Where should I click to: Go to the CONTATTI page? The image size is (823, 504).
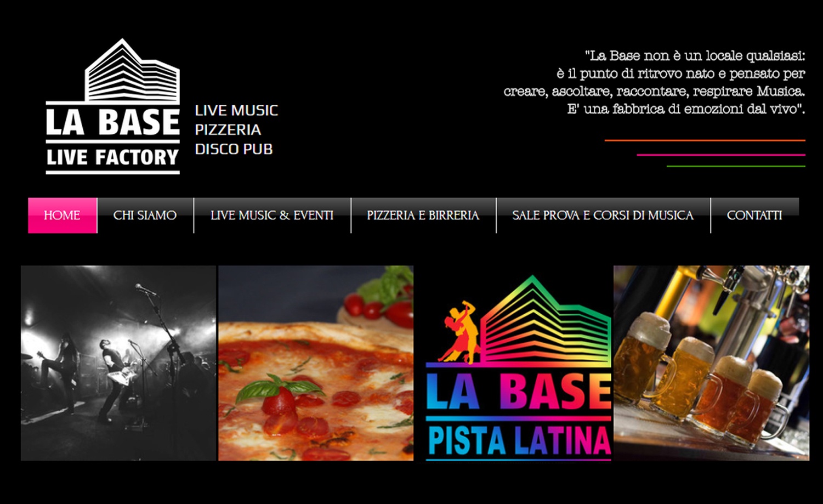tap(755, 216)
